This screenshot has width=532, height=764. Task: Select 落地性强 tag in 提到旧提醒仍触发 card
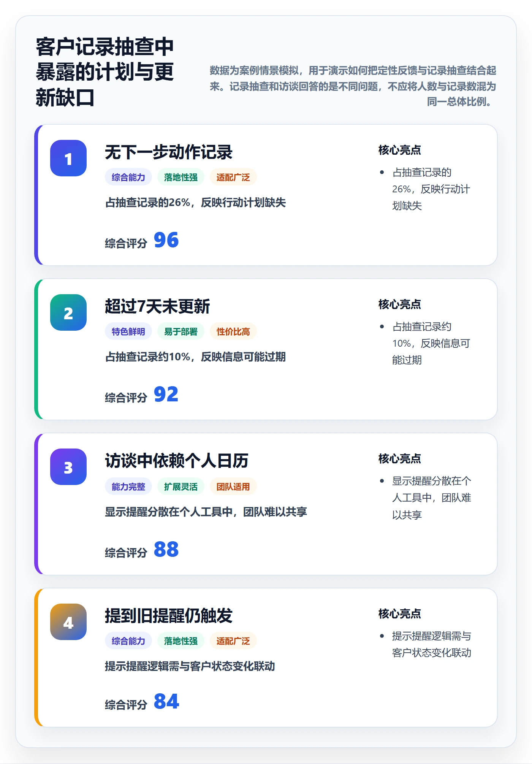point(181,641)
